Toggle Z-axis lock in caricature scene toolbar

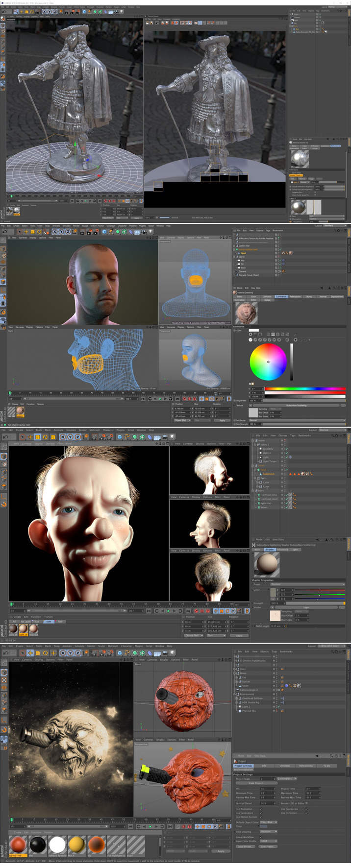(x=77, y=436)
